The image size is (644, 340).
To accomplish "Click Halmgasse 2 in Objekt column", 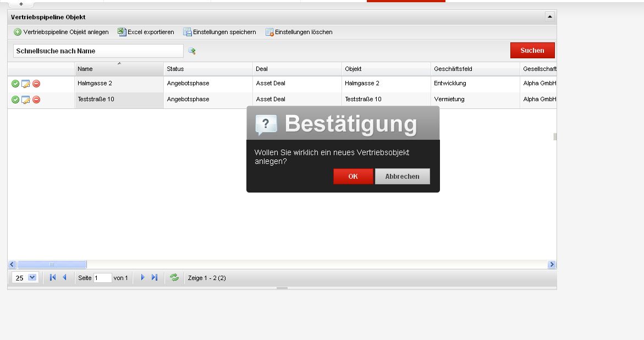I will pyautogui.click(x=362, y=84).
